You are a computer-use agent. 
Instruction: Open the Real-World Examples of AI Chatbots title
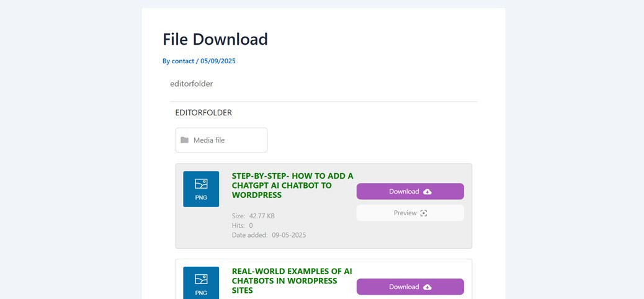tap(292, 280)
